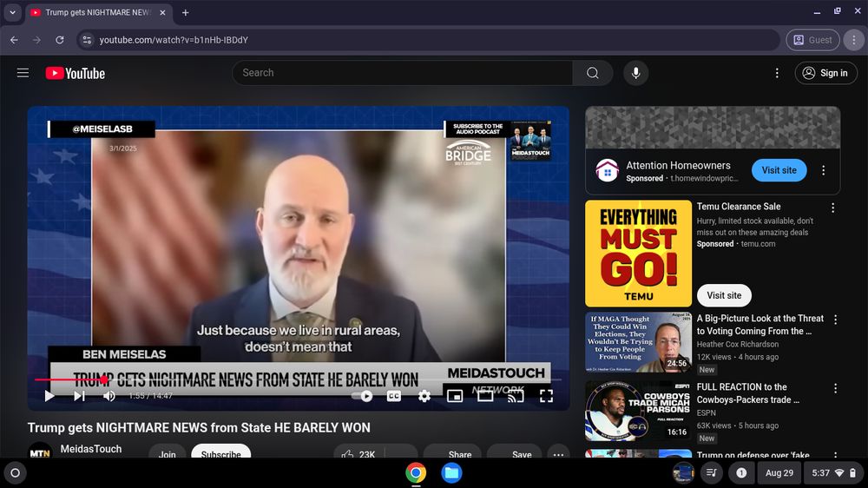The width and height of the screenshot is (868, 488).
Task: Open the Attention Homeowners advertiser icon
Action: [607, 170]
